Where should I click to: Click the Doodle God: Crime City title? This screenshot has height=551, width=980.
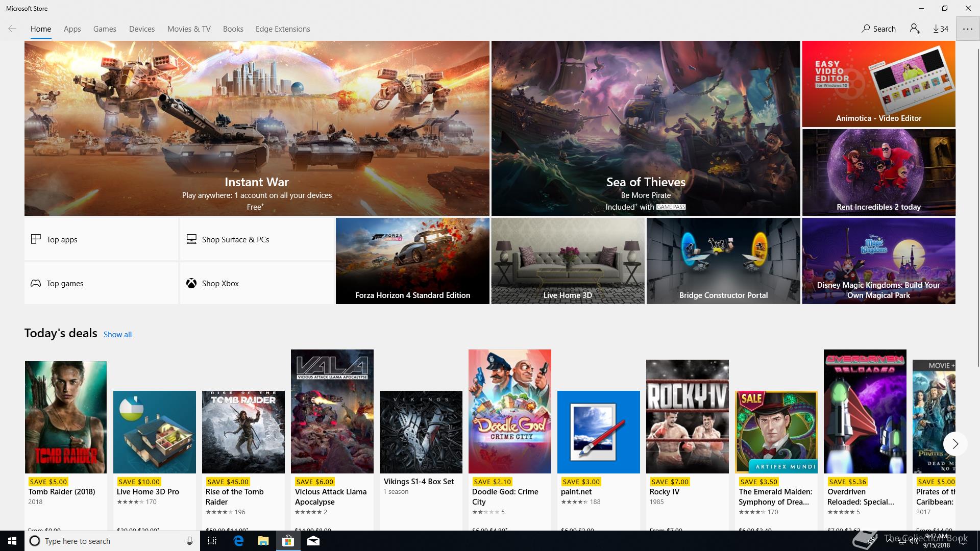[505, 496]
